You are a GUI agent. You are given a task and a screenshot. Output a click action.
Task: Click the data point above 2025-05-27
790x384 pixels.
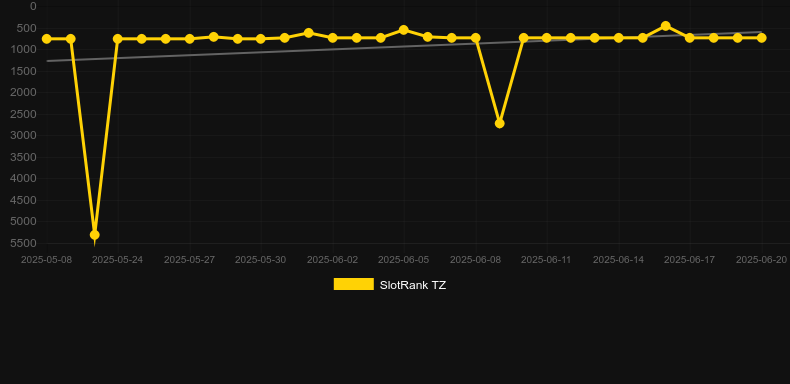pyautogui.click(x=189, y=39)
